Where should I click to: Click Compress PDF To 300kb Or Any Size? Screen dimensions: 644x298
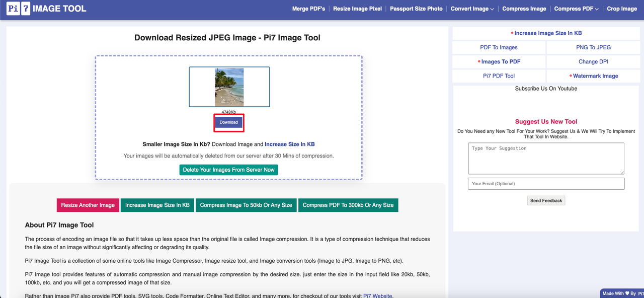pyautogui.click(x=348, y=205)
